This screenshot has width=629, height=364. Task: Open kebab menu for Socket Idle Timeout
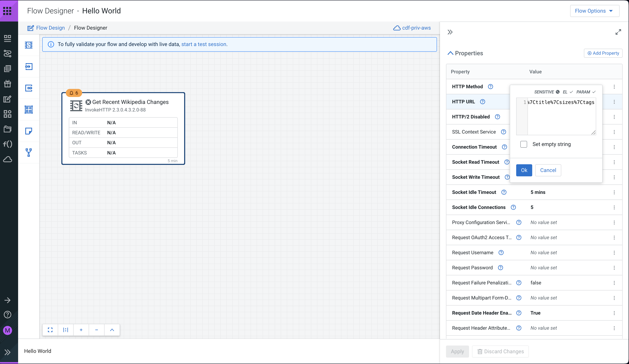click(614, 192)
